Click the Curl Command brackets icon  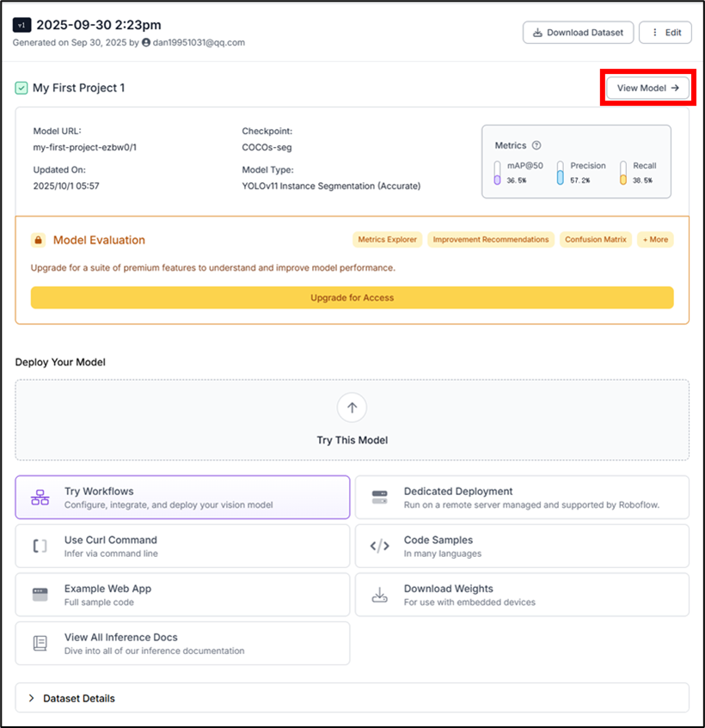[40, 546]
